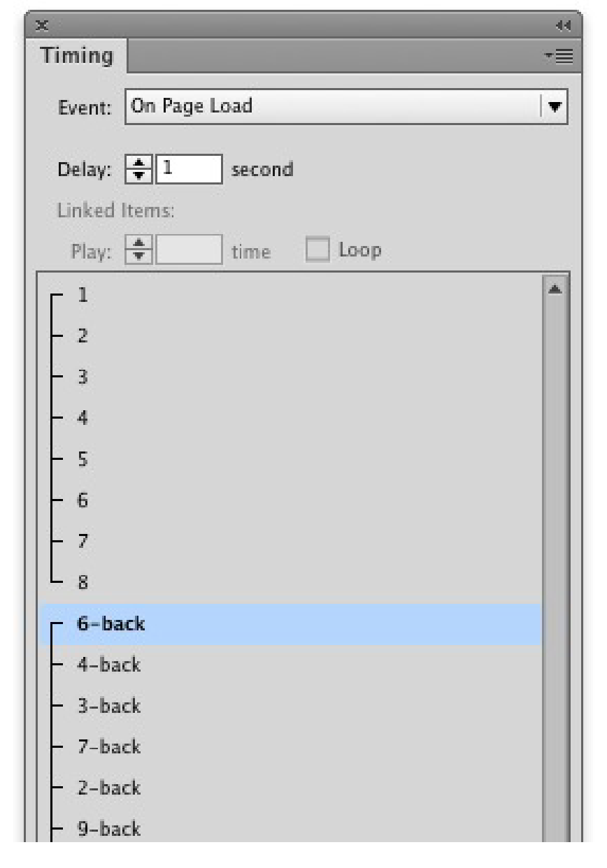The height and width of the screenshot is (868, 607).
Task: Open the Event dropdown menu
Action: click(555, 107)
